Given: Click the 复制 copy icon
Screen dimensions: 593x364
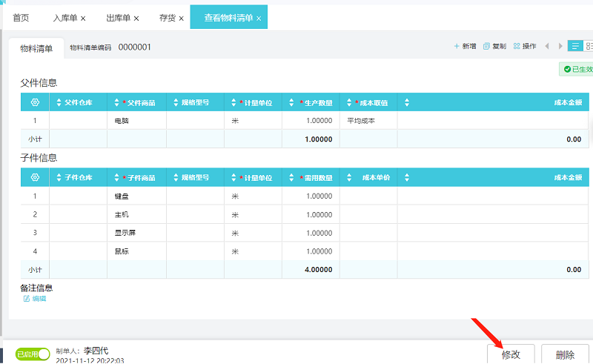Looking at the screenshot, I should [x=486, y=46].
